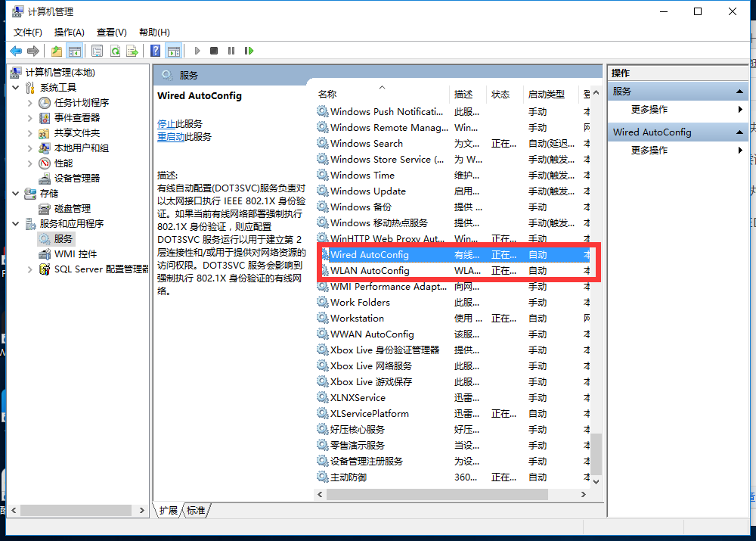Expand the SQL Server 配置管理器 arrow

[30, 269]
